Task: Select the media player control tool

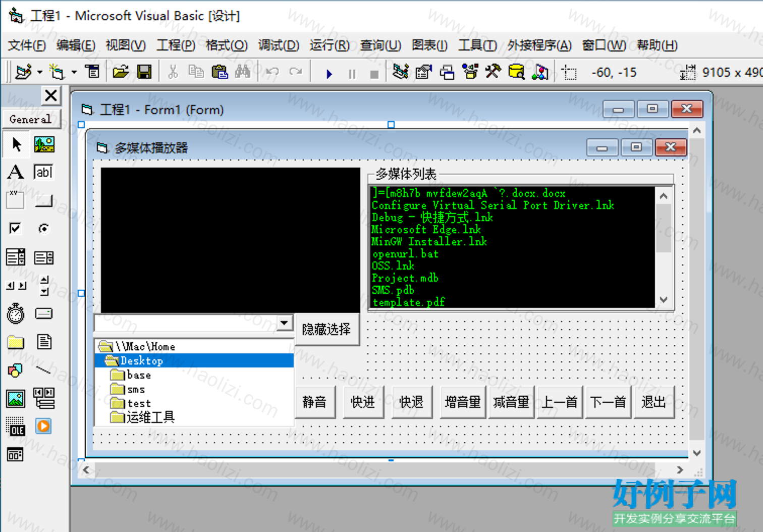Action: click(x=44, y=427)
